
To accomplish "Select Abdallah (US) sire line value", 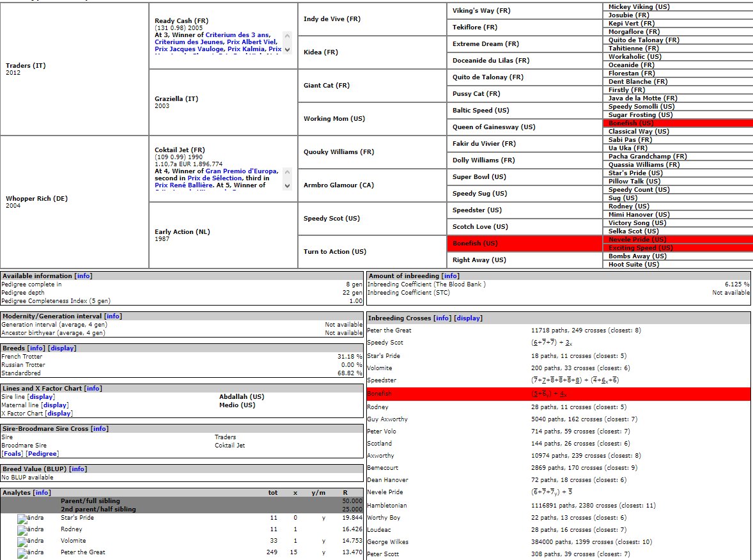I will click(242, 397).
